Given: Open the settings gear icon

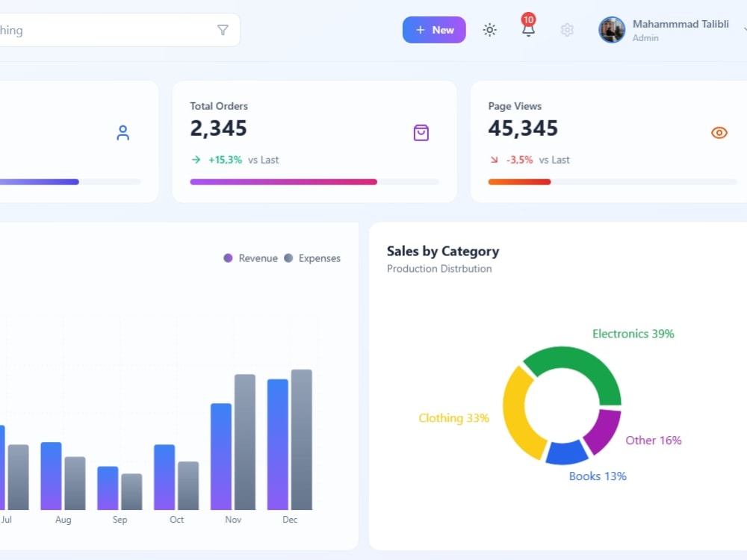Looking at the screenshot, I should click(567, 30).
